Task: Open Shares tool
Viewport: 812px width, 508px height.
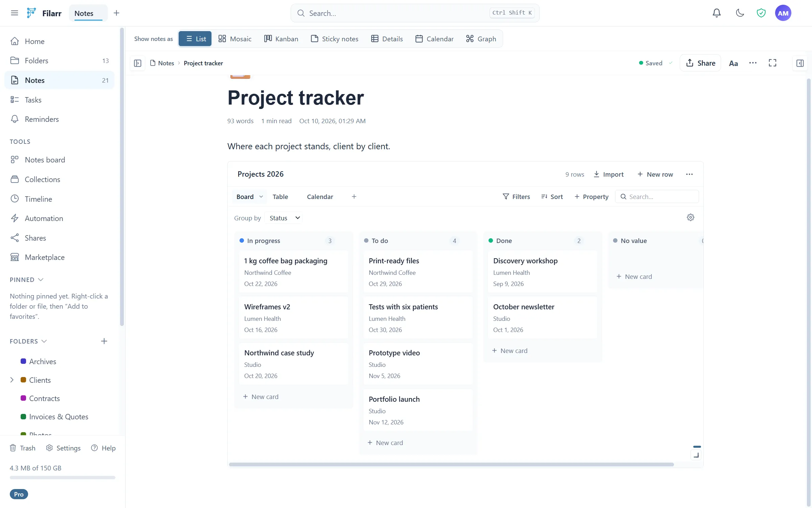Action: tap(60, 238)
